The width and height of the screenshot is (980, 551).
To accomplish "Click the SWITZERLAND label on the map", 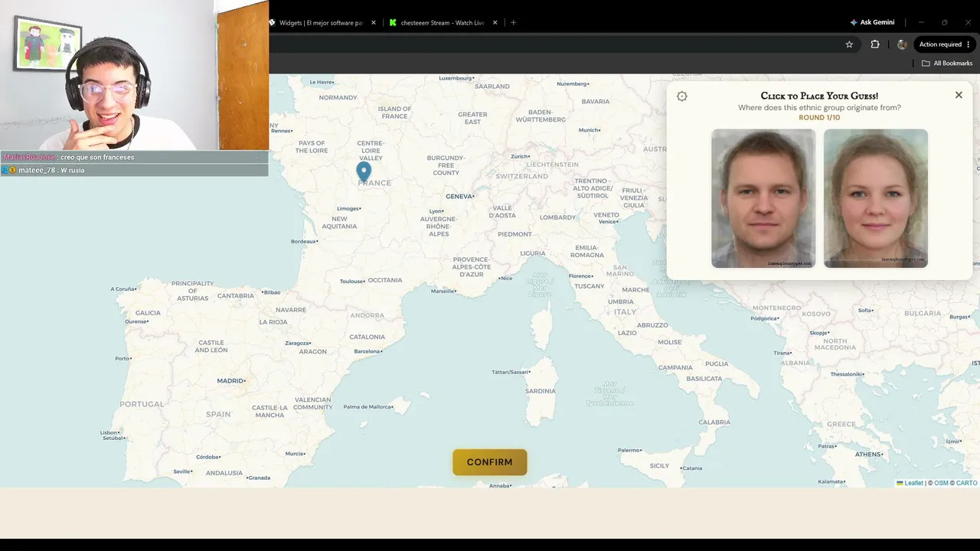I will [x=521, y=176].
